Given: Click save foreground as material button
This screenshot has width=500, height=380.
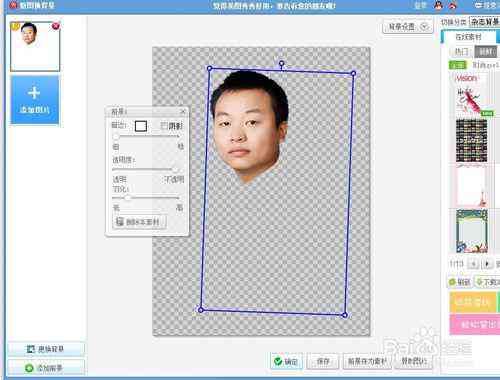Looking at the screenshot, I should click(368, 361).
